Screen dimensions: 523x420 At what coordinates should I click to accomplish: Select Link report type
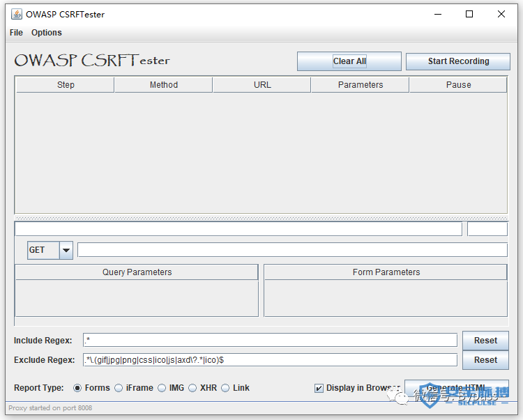click(225, 388)
